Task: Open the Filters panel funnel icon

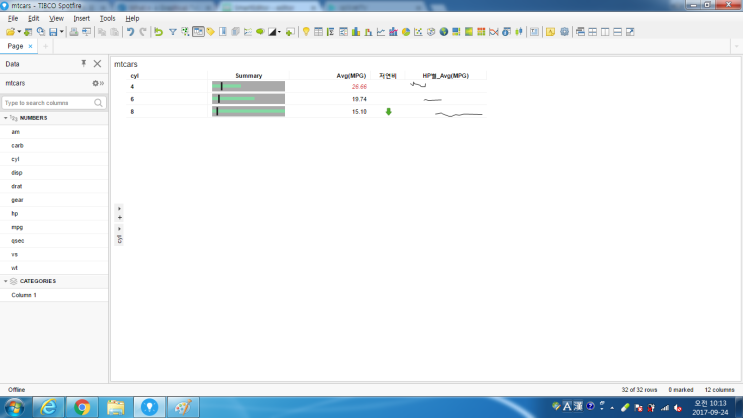Action: [172, 32]
